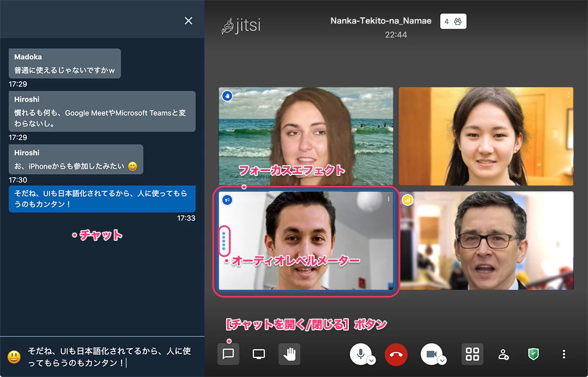
Task: Open invite people icon
Action: coord(504,354)
